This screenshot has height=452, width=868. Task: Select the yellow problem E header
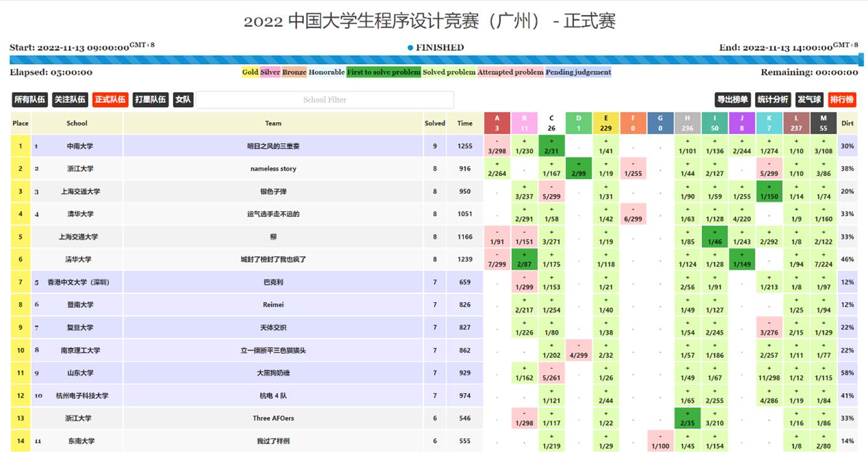point(605,123)
